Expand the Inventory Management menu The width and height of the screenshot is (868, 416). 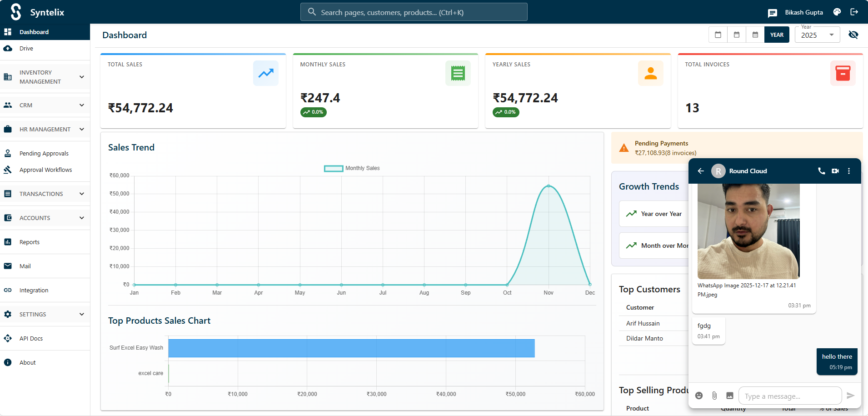(x=45, y=77)
